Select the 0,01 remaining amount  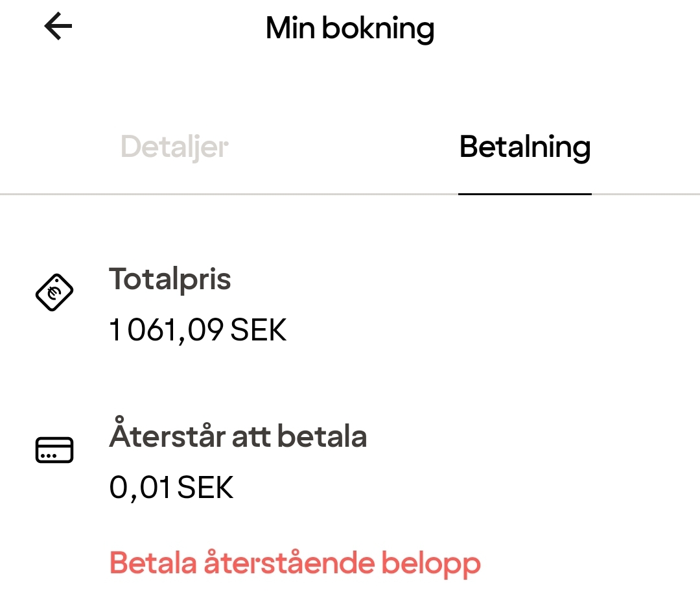140,488
